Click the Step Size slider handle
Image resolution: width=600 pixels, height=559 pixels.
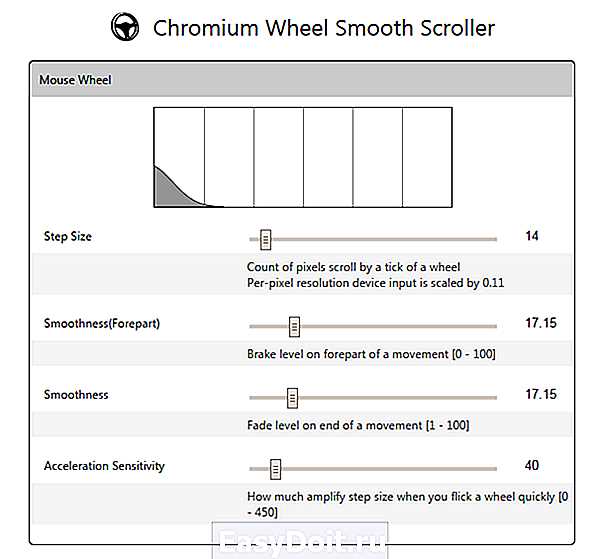pos(266,240)
